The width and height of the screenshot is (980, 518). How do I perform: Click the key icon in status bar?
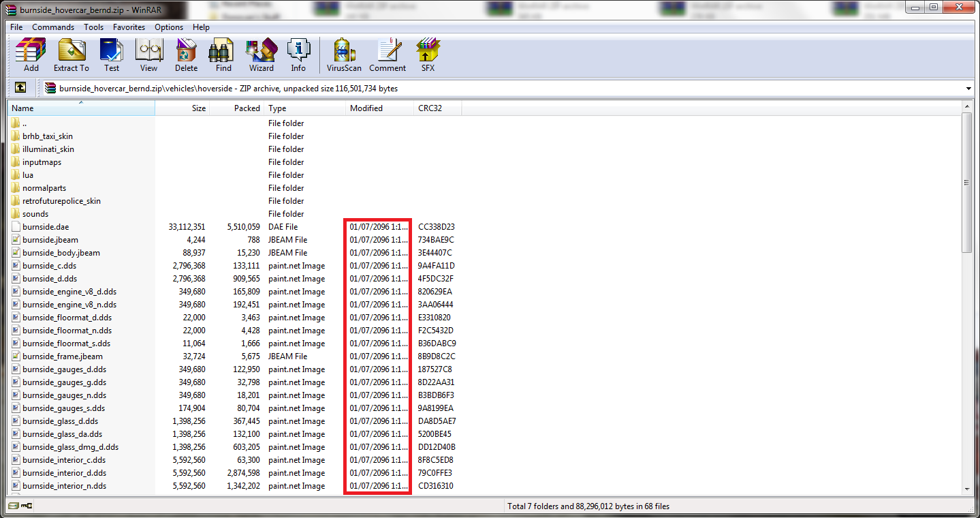coord(27,506)
